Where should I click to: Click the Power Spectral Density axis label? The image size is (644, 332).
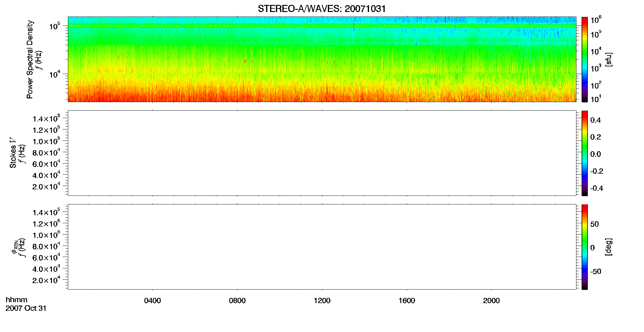coord(30,59)
